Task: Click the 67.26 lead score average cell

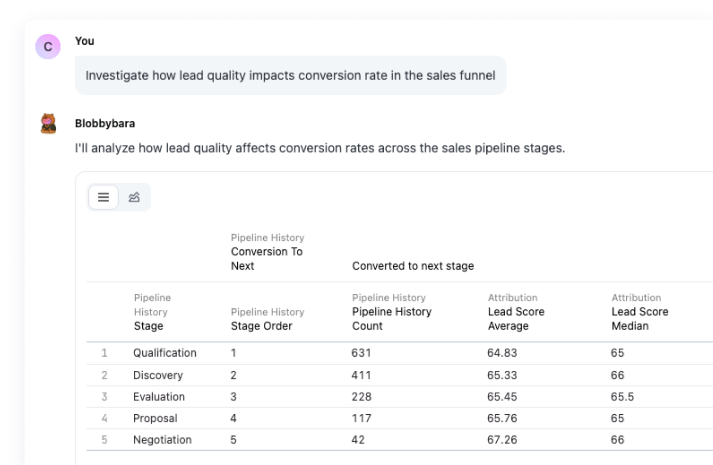Action: 502,440
